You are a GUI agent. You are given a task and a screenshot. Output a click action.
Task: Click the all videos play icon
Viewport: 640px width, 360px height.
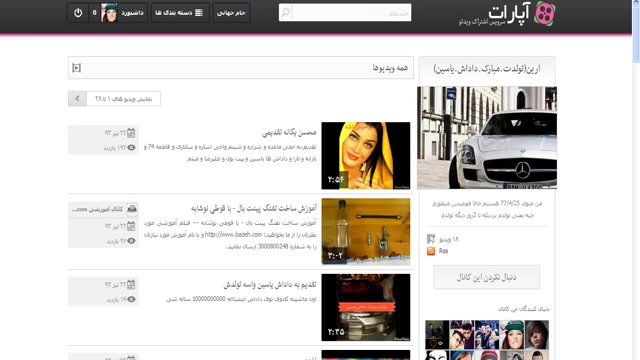[77, 68]
